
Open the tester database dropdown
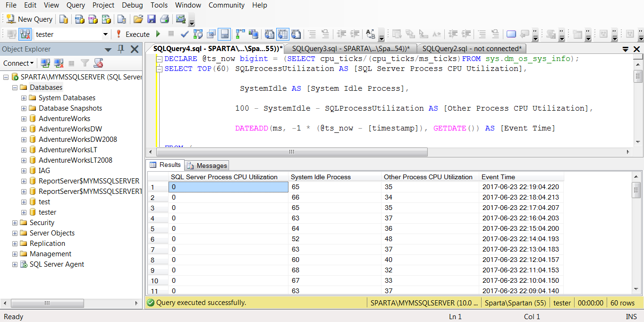tap(105, 35)
